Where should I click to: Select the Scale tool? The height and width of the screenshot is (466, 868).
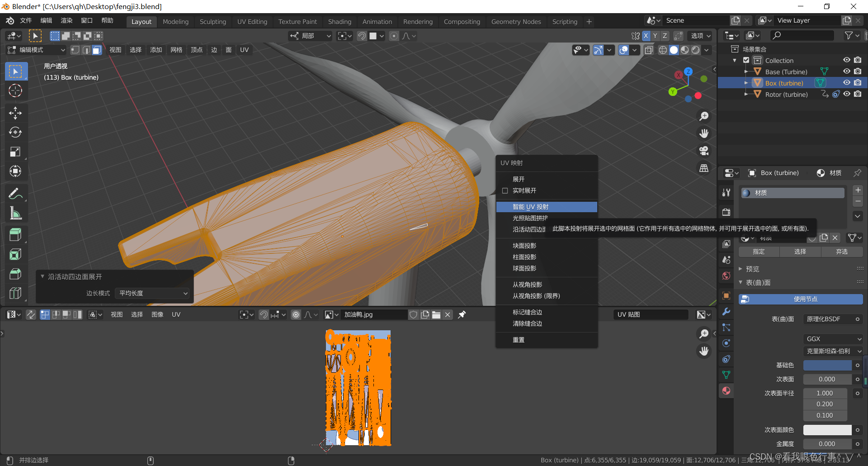(15, 152)
